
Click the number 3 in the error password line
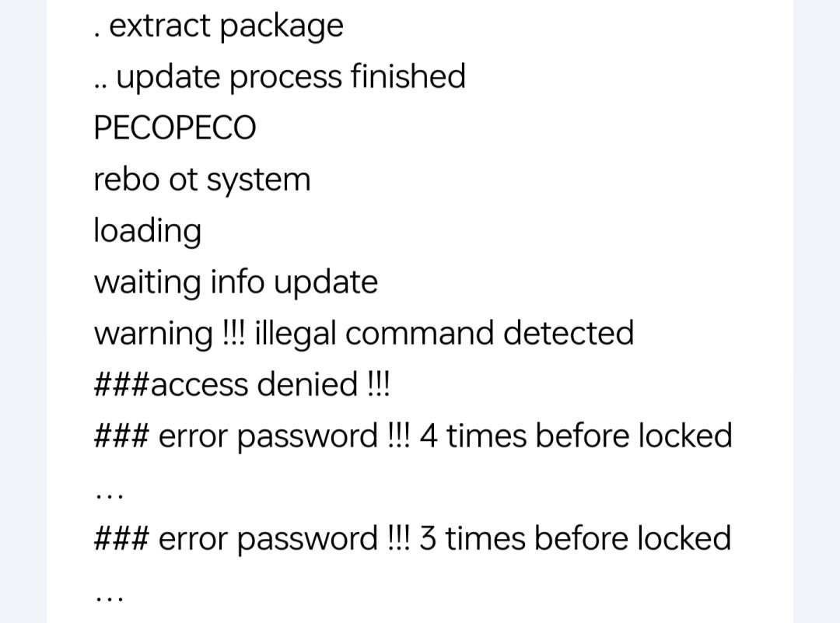[x=428, y=538]
